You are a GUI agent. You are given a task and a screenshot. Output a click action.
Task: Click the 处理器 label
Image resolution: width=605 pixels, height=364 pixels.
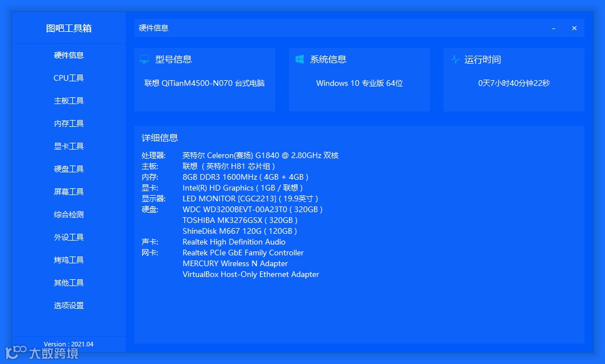[154, 155]
